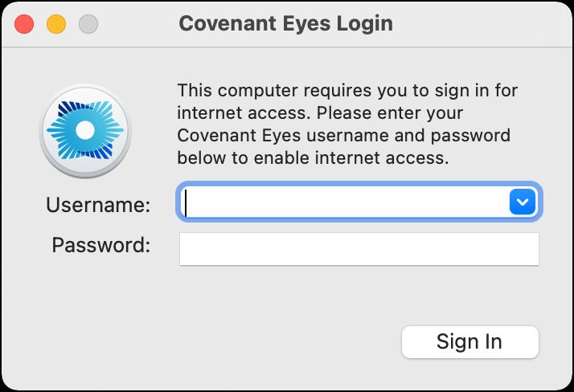Image resolution: width=574 pixels, height=392 pixels.
Task: Click the "Covenant Eyes username and password" line
Action: tap(344, 136)
